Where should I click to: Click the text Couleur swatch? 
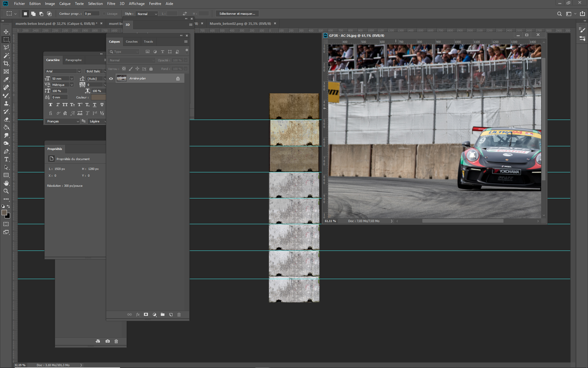98,97
